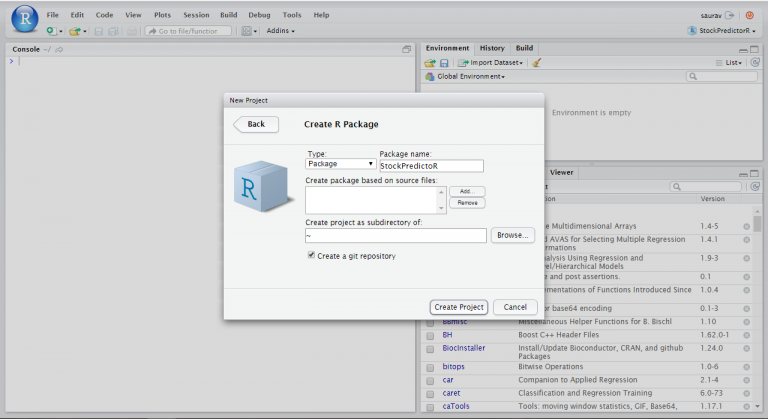768x419 pixels.
Task: Enable the caret package checkbox
Action: click(430, 396)
